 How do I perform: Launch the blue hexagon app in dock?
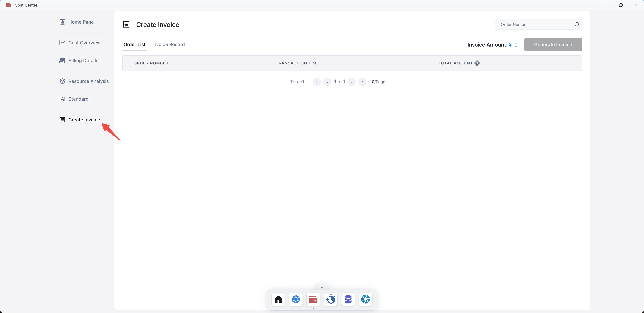(296, 299)
